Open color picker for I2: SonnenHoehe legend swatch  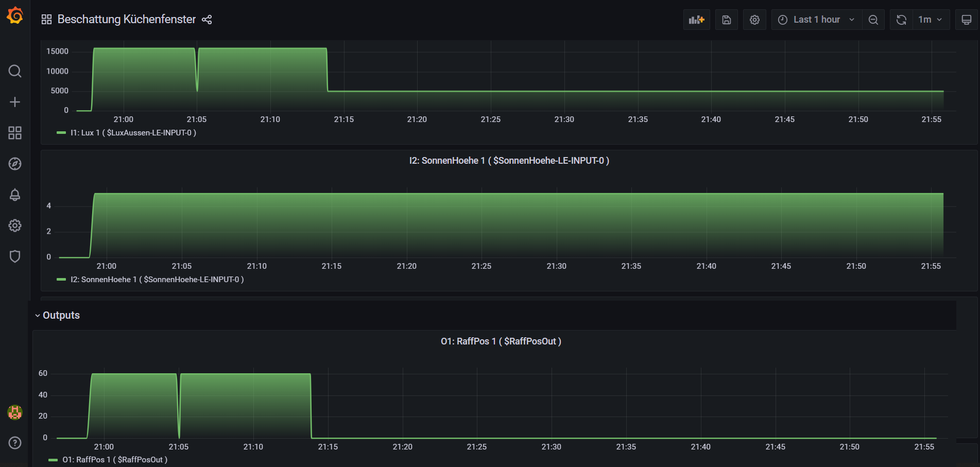coord(61,280)
